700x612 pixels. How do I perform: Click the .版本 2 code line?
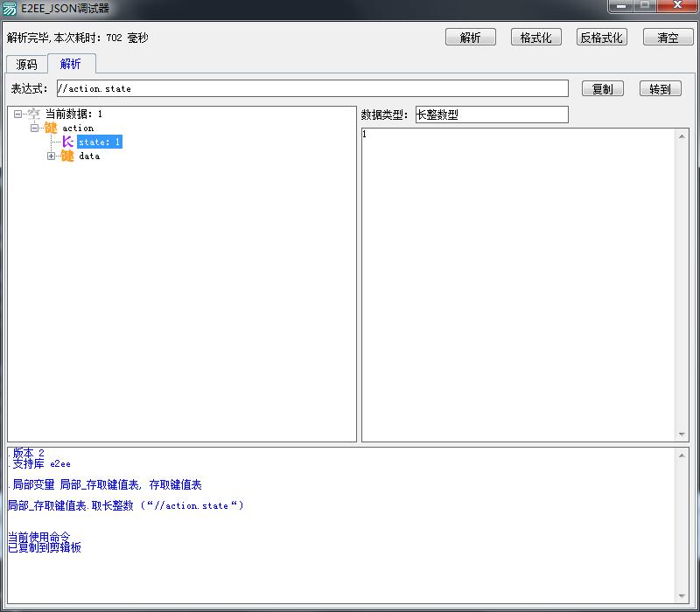[x=26, y=453]
